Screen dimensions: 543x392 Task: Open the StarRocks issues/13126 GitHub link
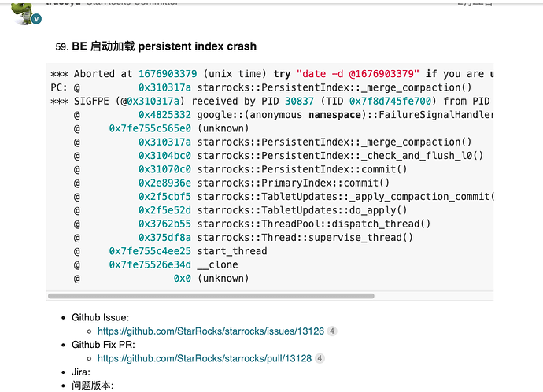coord(210,331)
